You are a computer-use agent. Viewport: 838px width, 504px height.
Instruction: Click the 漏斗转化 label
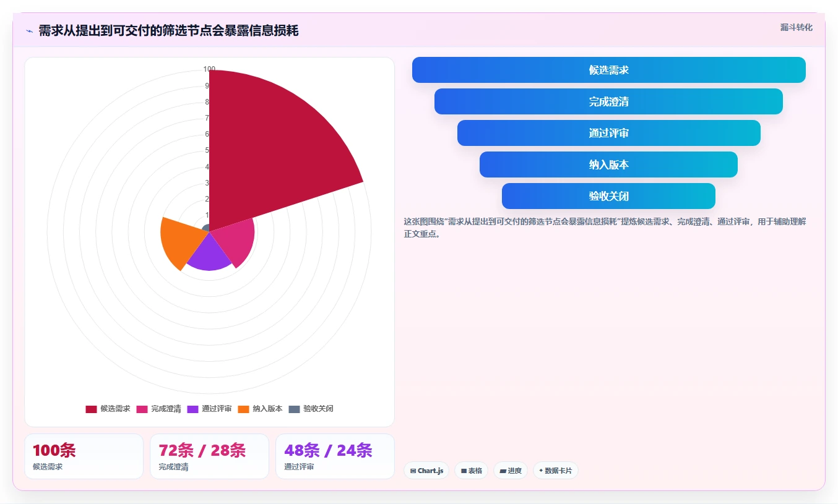pos(797,27)
